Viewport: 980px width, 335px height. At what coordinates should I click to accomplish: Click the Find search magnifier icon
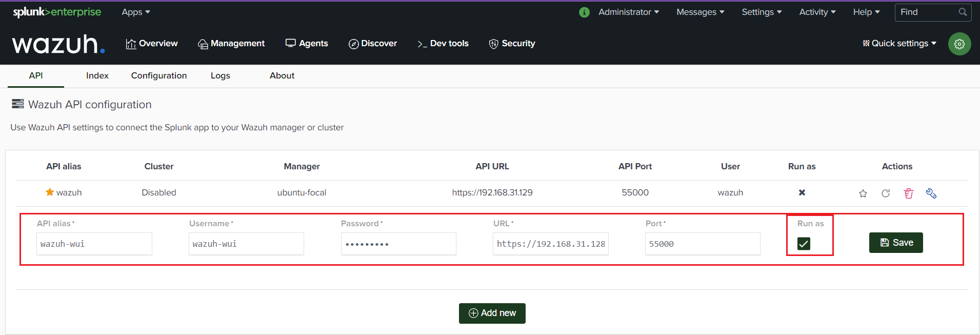(x=963, y=12)
